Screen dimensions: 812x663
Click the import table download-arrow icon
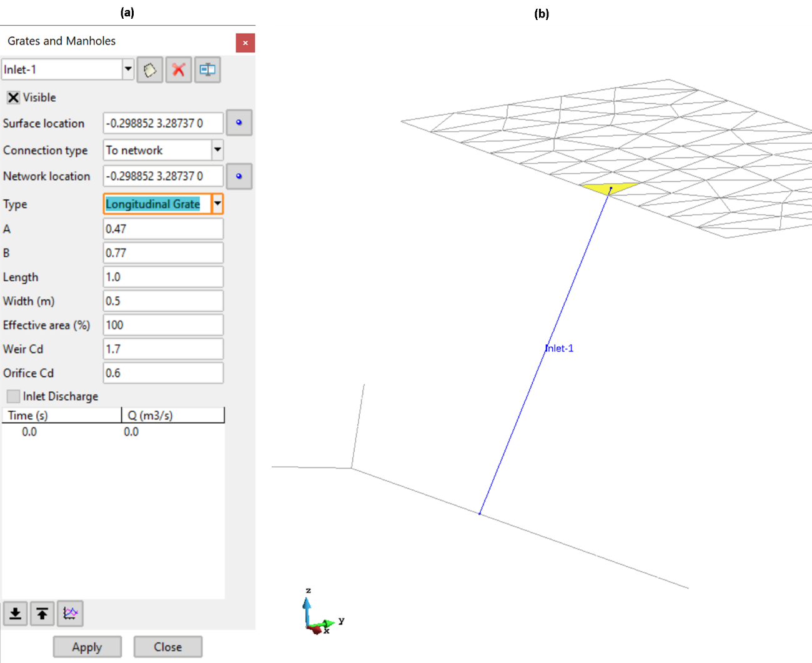click(16, 614)
